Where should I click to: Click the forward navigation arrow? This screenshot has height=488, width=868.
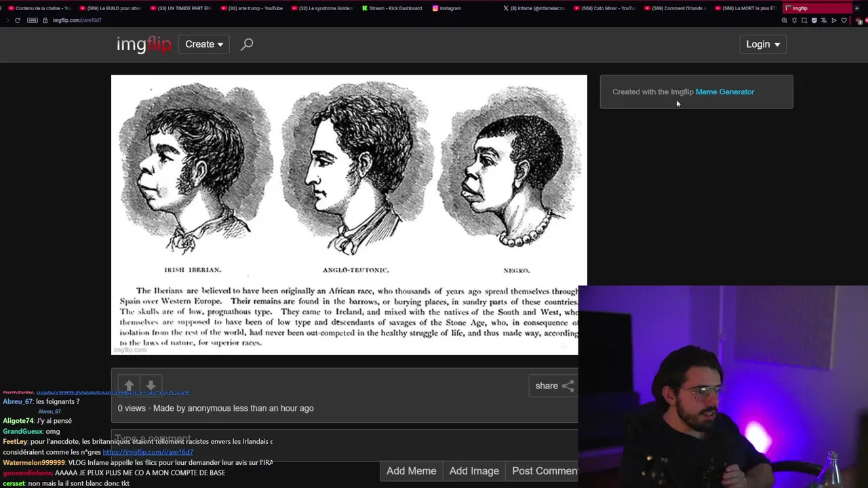[7, 20]
